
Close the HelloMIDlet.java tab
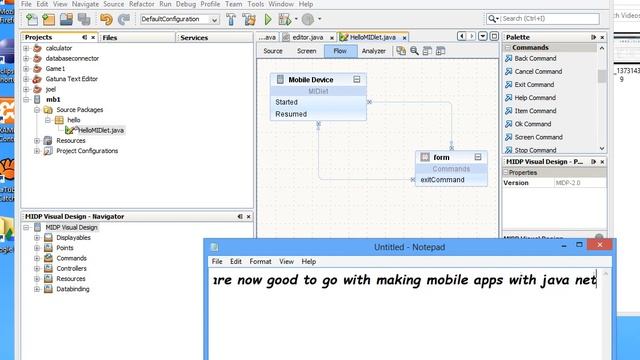click(404, 38)
